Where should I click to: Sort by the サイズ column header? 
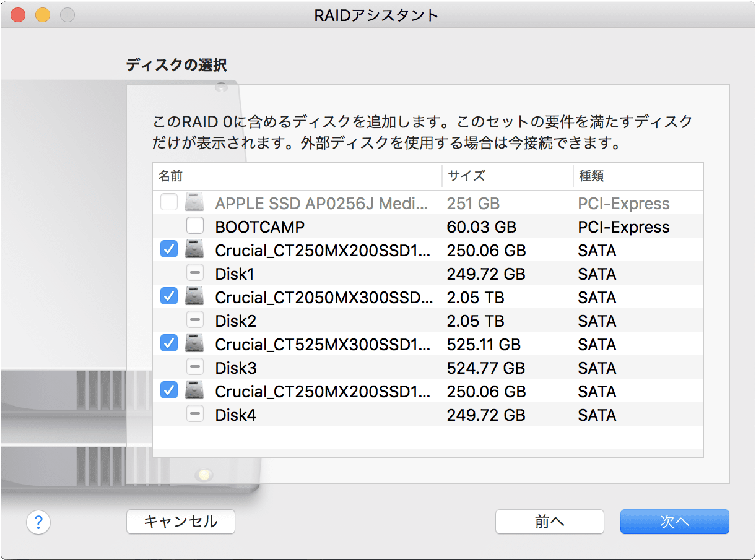[507, 176]
